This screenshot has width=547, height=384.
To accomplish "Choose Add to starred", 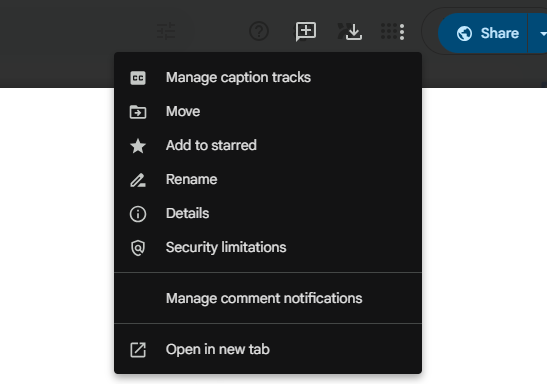I will [x=268, y=145].
